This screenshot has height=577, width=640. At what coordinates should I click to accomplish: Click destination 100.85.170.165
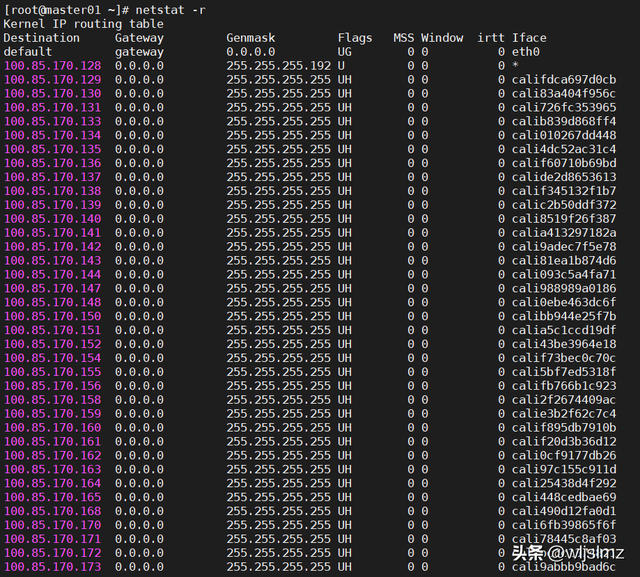pyautogui.click(x=52, y=497)
